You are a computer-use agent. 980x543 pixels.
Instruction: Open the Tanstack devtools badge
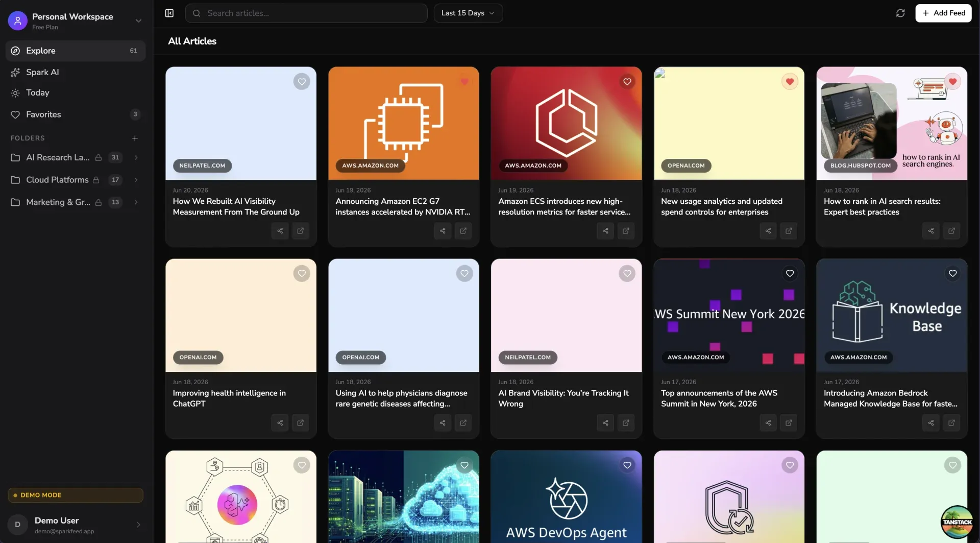[957, 522]
